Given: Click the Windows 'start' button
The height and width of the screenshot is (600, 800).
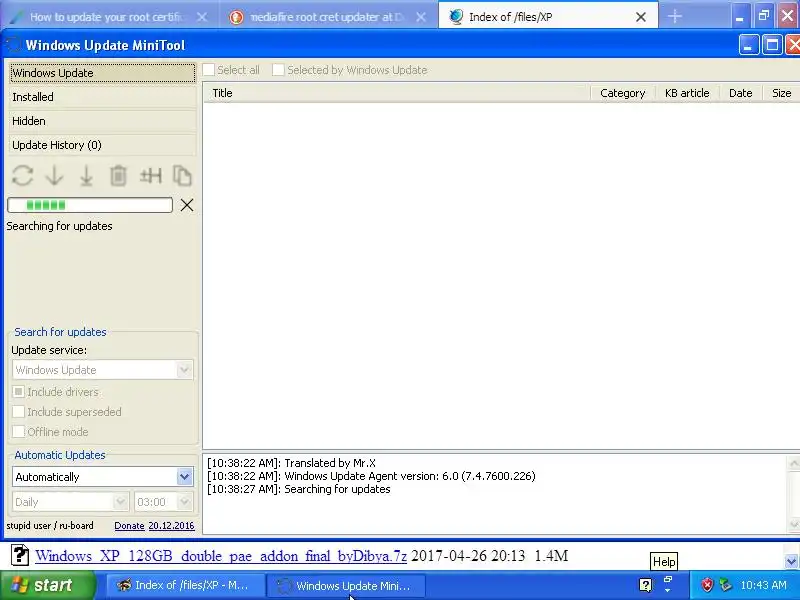Looking at the screenshot, I should pyautogui.click(x=47, y=585).
